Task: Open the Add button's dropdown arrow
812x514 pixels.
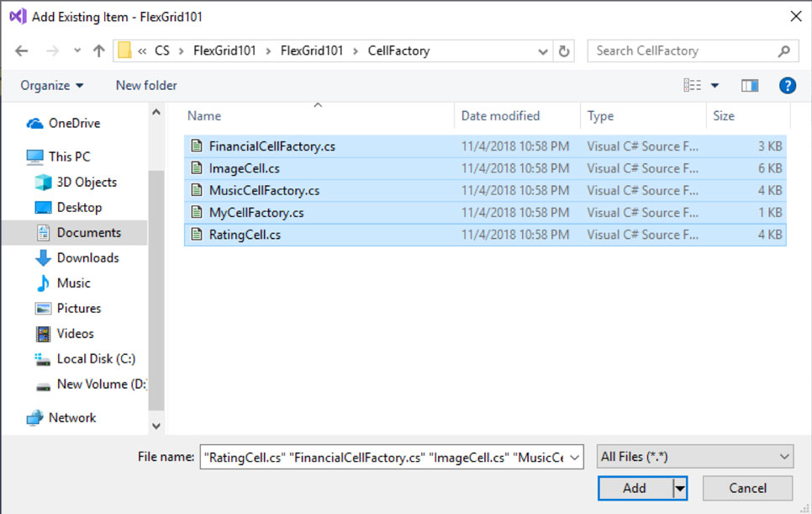Action: [679, 488]
